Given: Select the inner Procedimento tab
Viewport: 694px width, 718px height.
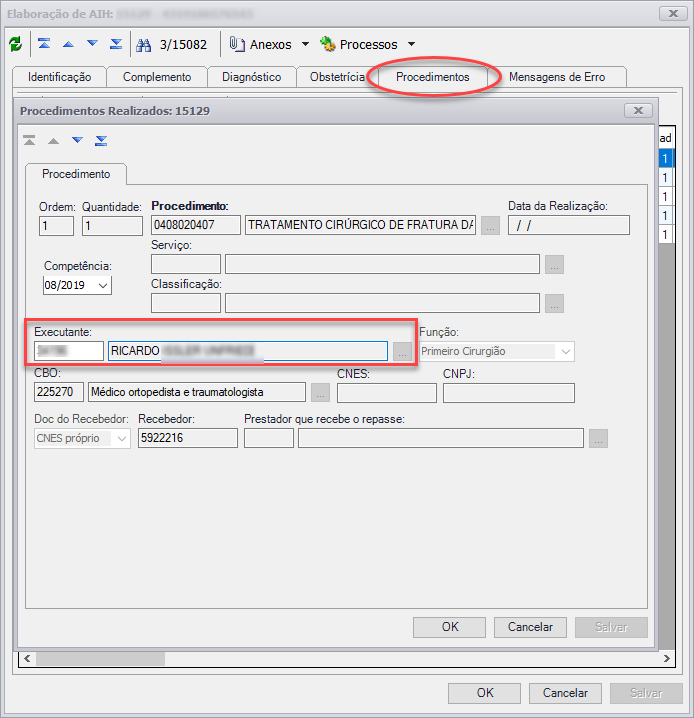Looking at the screenshot, I should click(76, 174).
